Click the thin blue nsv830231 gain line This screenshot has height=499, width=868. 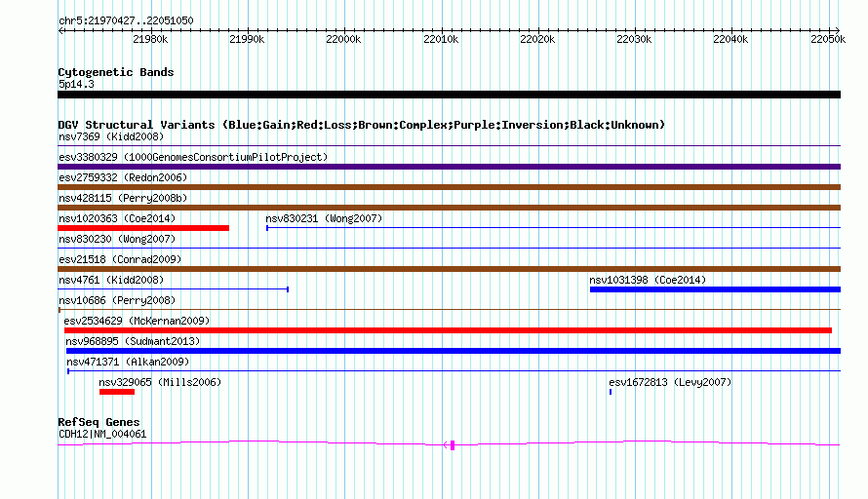pos(554,227)
